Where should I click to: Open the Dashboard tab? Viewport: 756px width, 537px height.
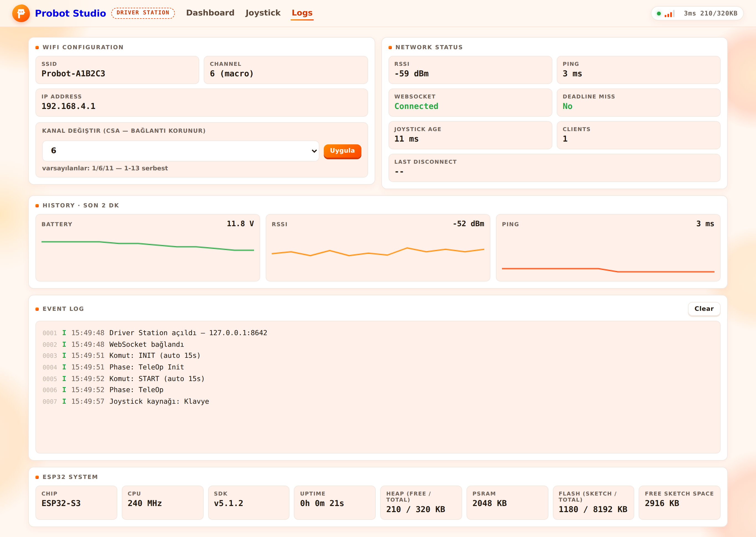210,13
